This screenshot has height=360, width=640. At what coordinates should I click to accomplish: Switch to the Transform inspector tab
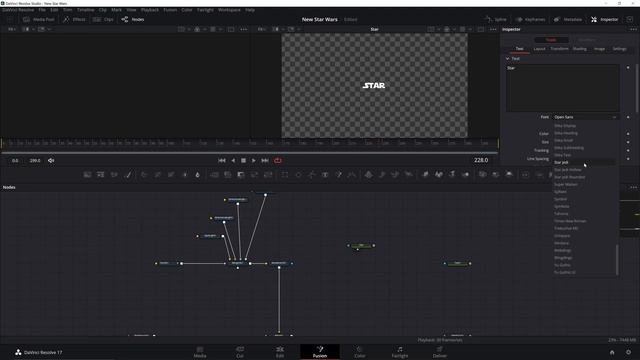click(559, 49)
